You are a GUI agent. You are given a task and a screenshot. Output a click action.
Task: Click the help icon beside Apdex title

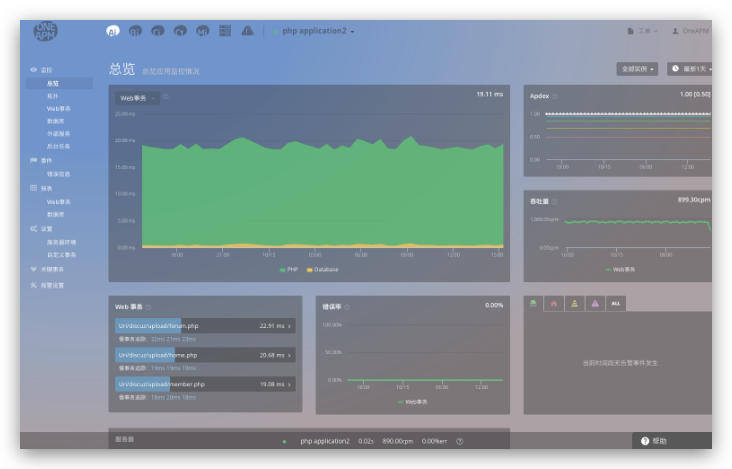coord(555,96)
